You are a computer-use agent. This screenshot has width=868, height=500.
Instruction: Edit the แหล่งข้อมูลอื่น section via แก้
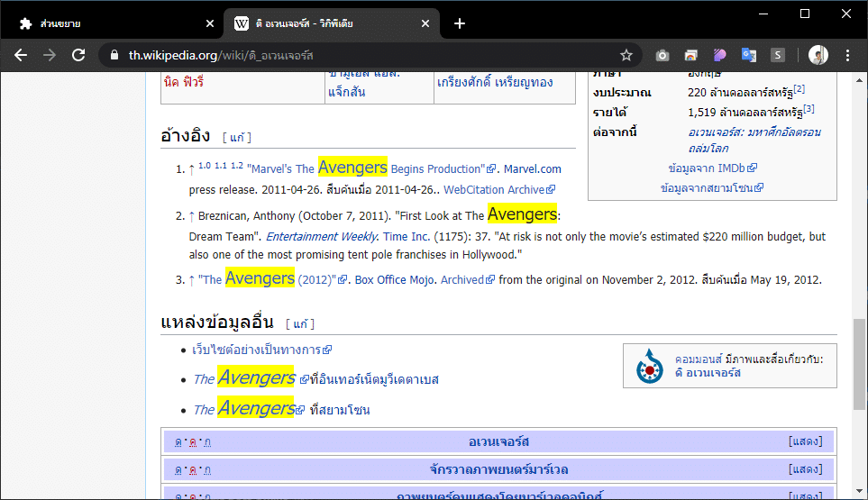tap(300, 323)
